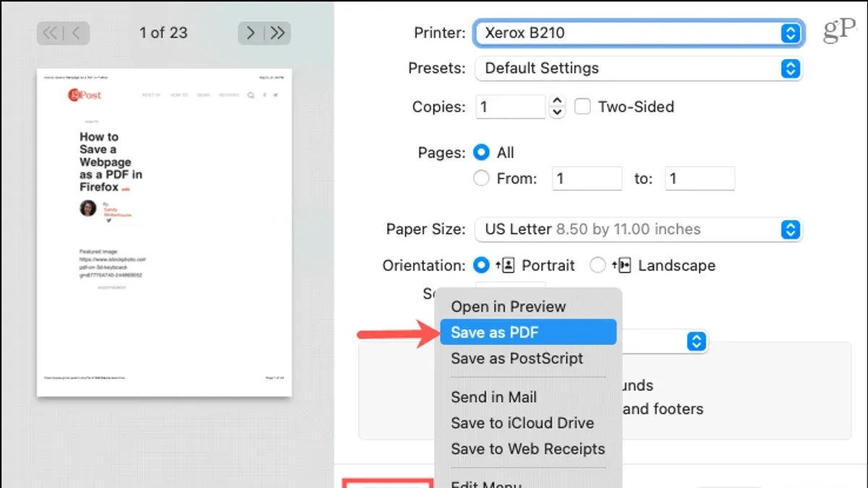Choose Save to iCloud Drive

528,423
